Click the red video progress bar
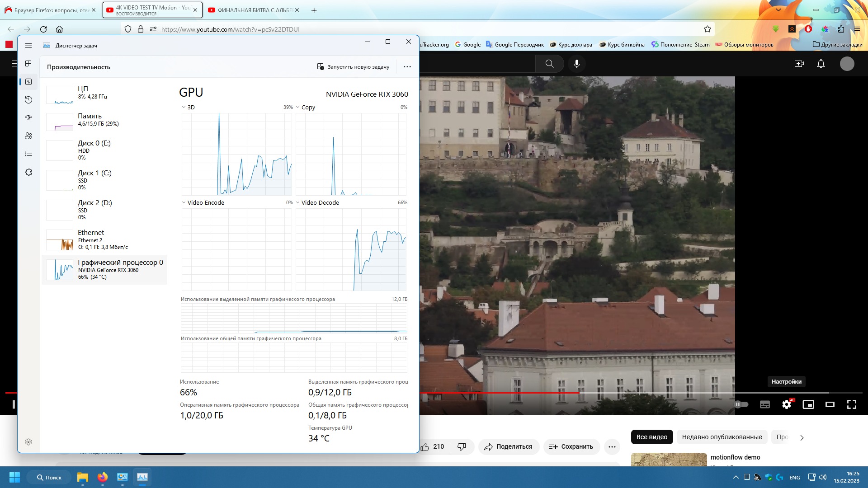 coord(497,393)
